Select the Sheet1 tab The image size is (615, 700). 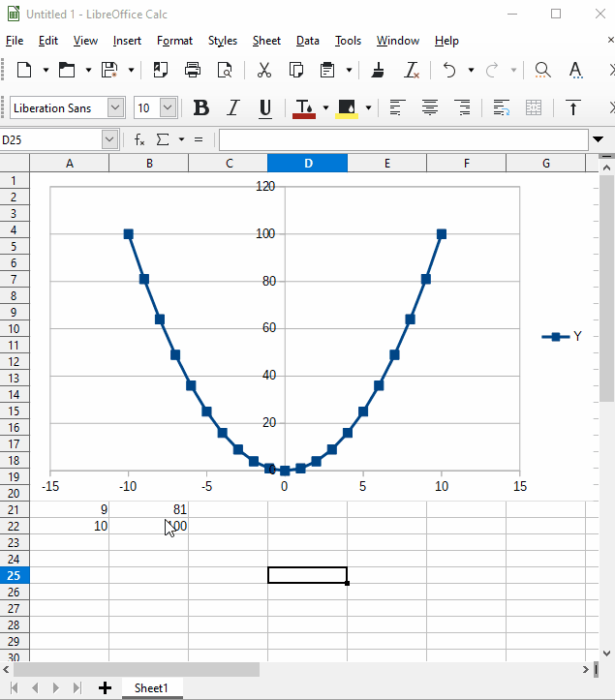(x=151, y=688)
